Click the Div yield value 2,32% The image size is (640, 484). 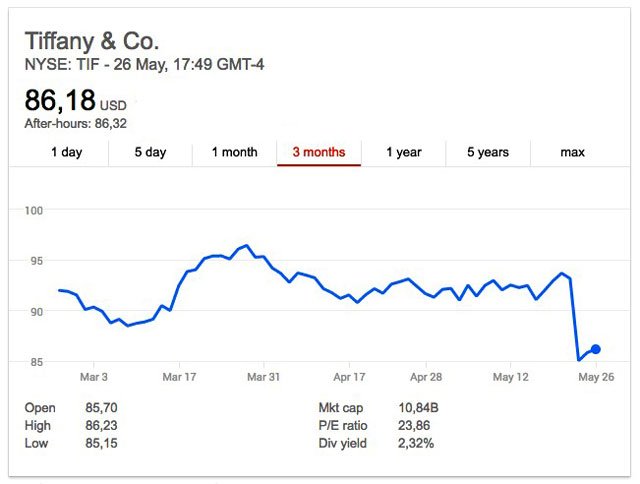pyautogui.click(x=416, y=443)
